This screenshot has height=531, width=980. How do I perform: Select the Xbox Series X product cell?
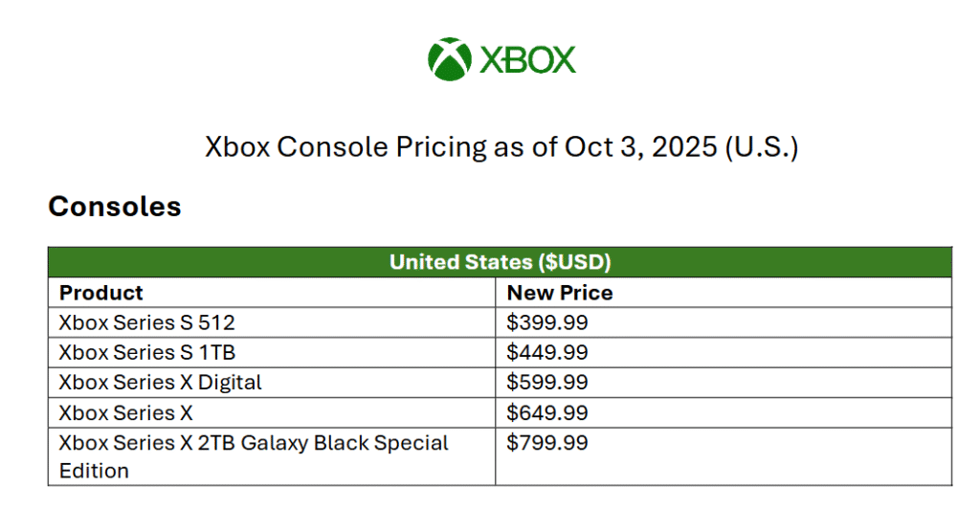(272, 413)
